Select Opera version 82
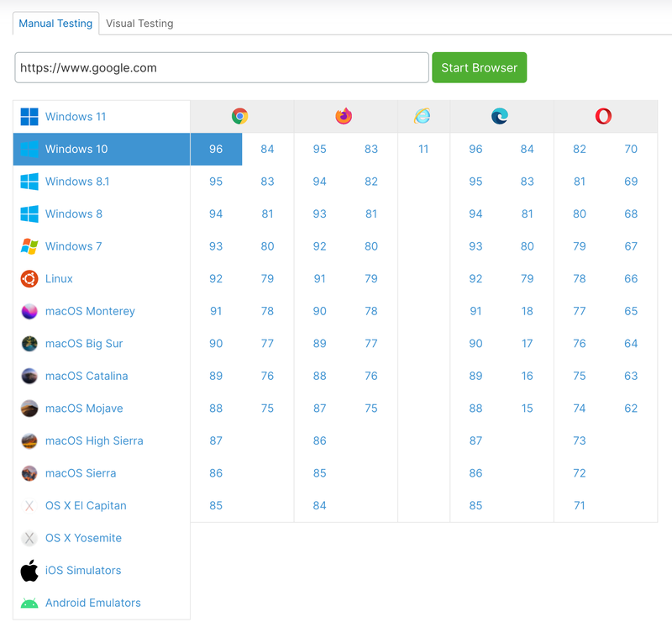 pyautogui.click(x=580, y=150)
